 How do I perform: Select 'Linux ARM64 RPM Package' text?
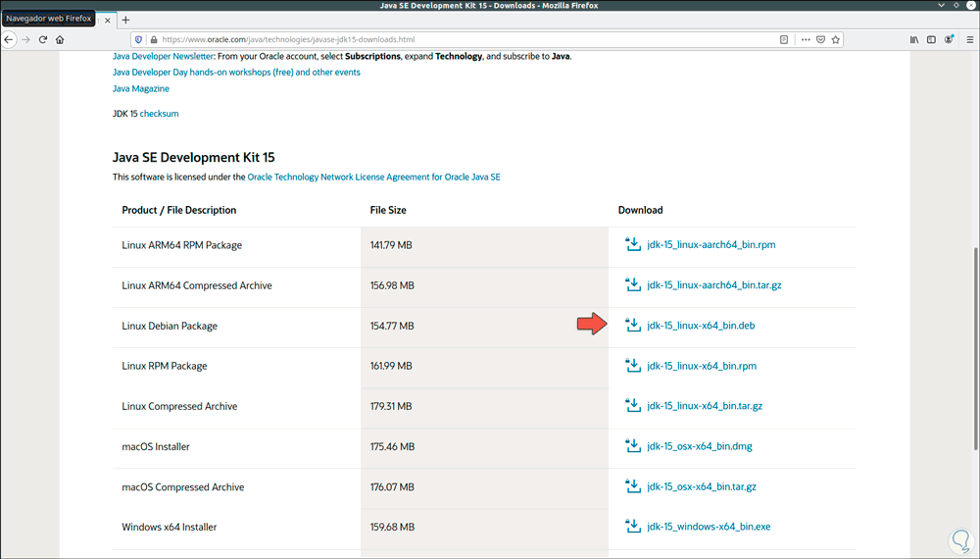(x=182, y=245)
